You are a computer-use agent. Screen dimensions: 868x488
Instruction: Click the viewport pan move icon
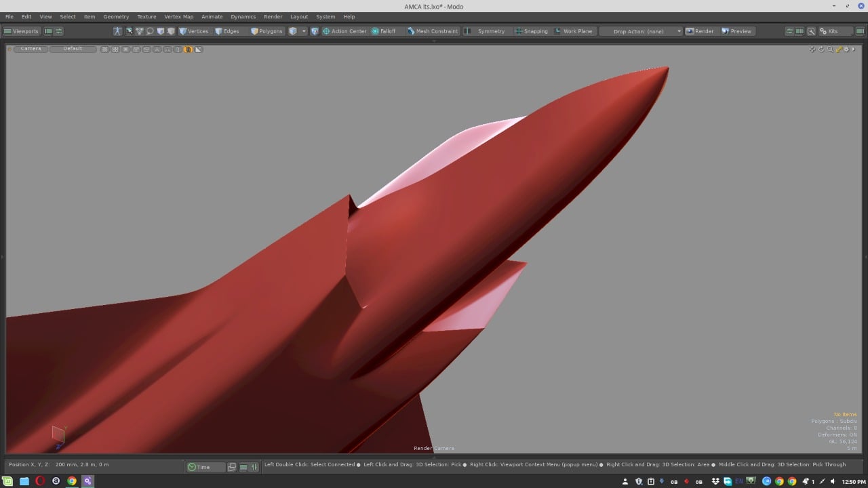812,49
